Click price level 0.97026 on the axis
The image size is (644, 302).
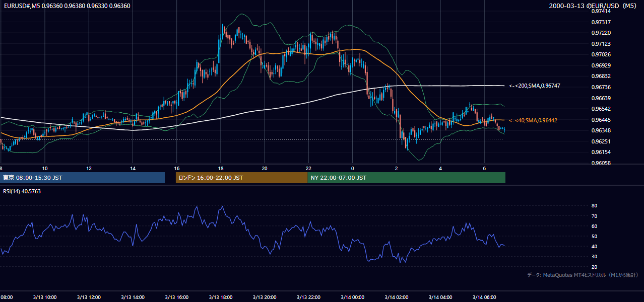(x=602, y=54)
